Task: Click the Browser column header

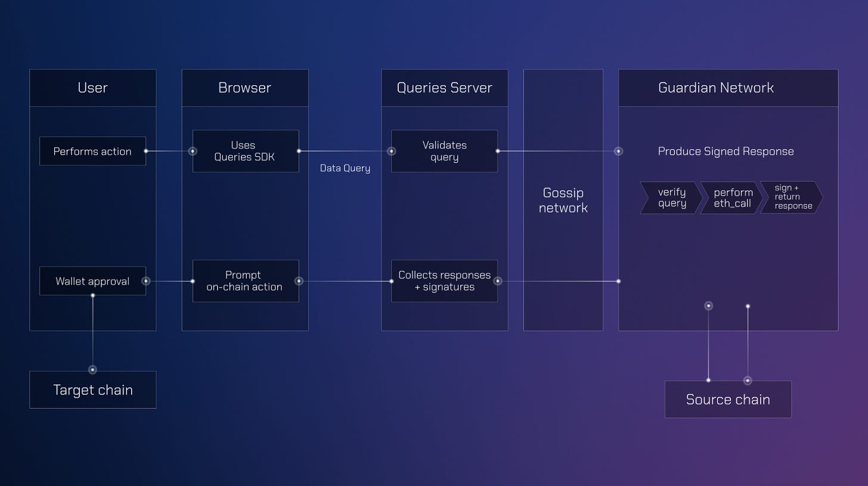Action: pos(245,88)
